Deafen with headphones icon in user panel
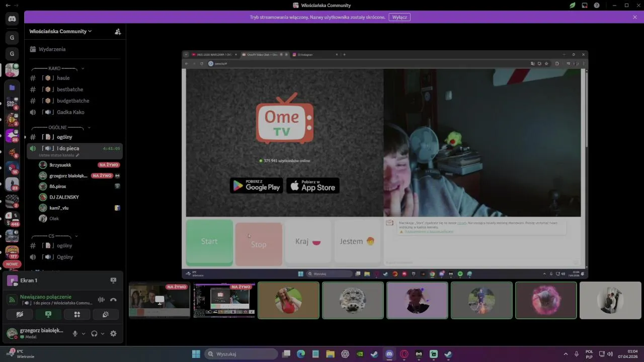 [94, 333]
